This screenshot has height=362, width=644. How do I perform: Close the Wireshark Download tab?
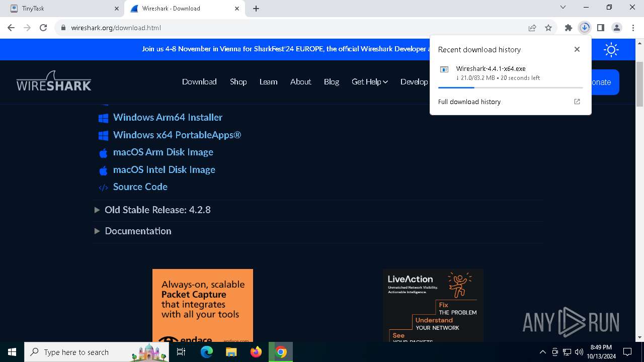tap(237, 9)
